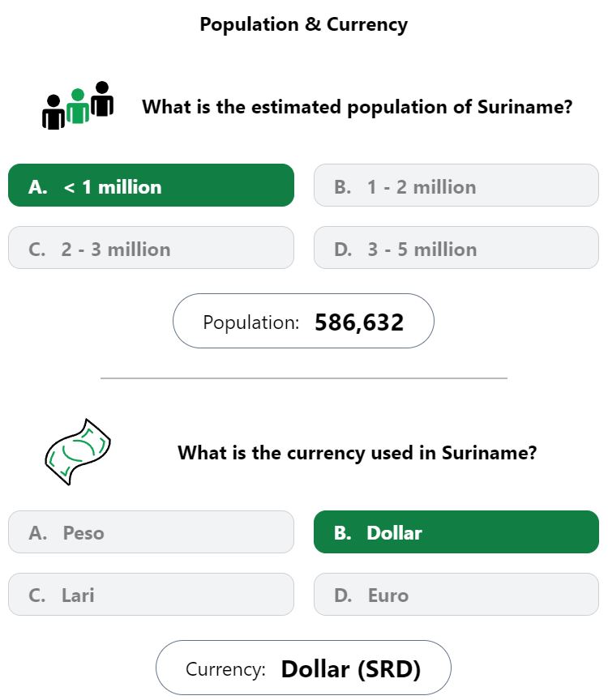Select the Euro answer option

pos(456,595)
